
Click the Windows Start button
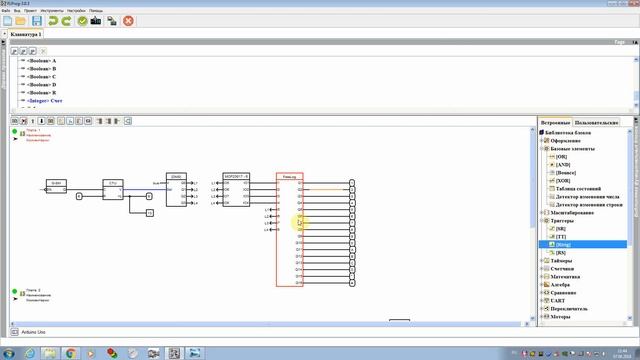(x=8, y=353)
